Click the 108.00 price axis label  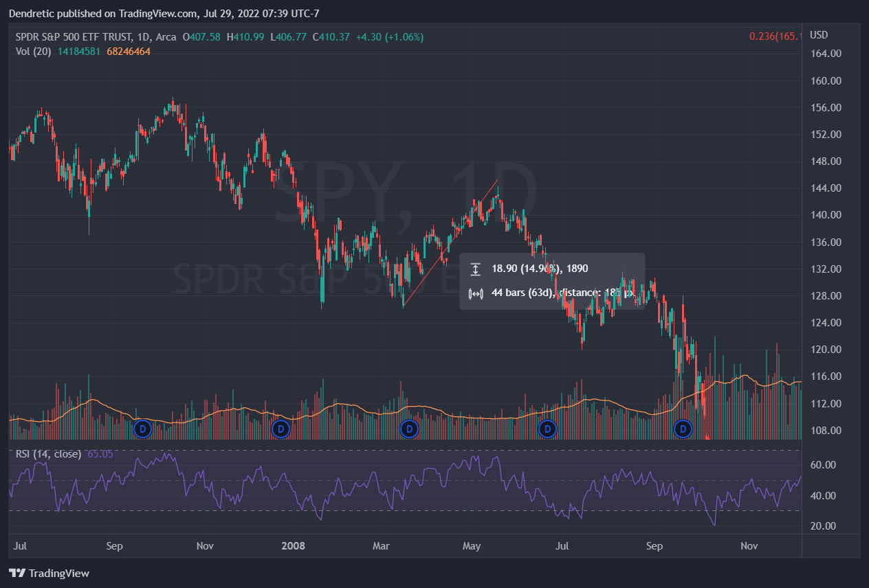click(x=824, y=431)
